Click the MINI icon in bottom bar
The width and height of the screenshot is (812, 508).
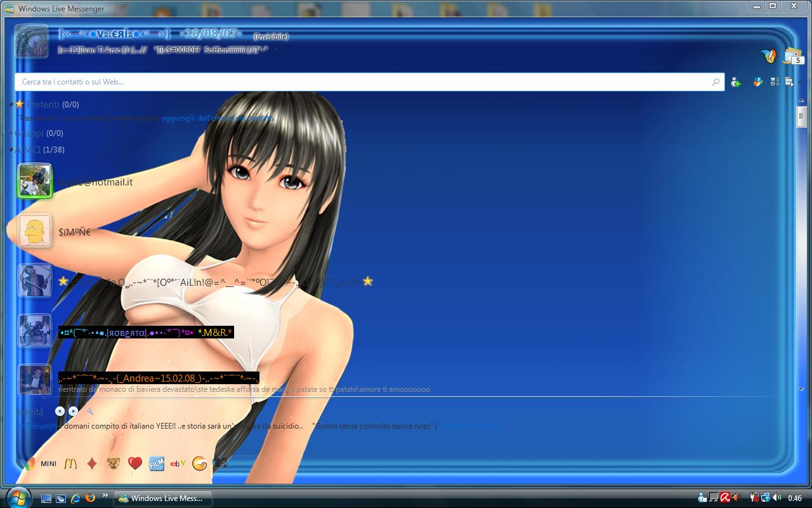click(x=48, y=464)
